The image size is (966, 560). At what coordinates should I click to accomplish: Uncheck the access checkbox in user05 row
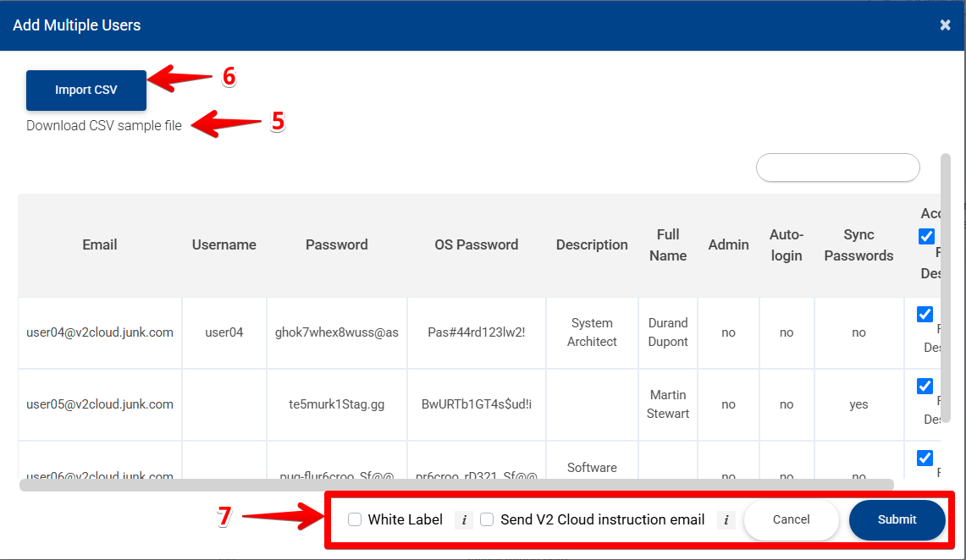(925, 386)
